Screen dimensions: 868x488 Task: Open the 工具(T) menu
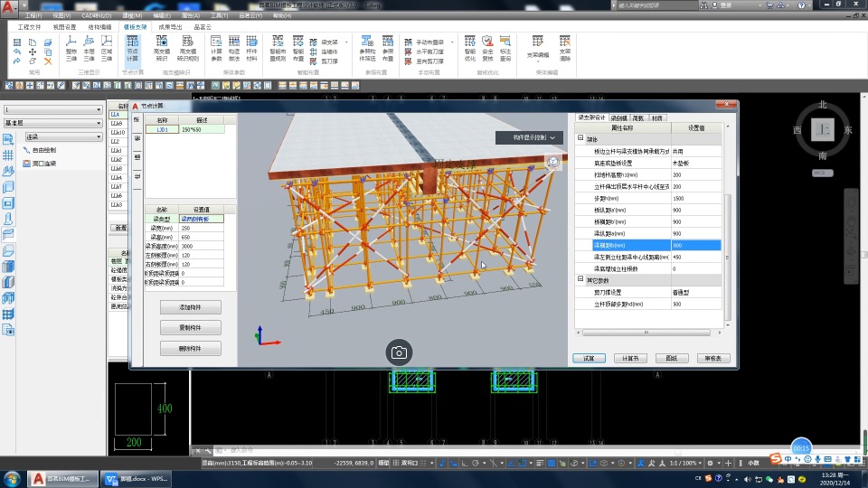pos(219,15)
